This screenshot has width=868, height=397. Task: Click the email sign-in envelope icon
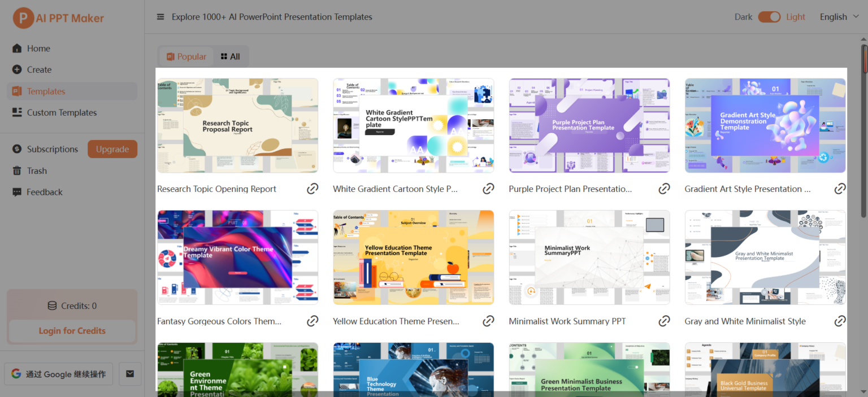129,374
